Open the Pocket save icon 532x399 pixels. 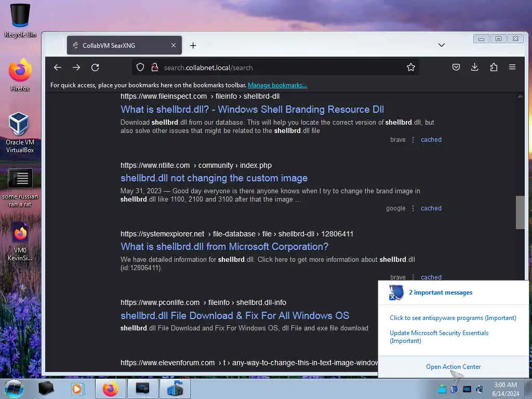pos(456,67)
